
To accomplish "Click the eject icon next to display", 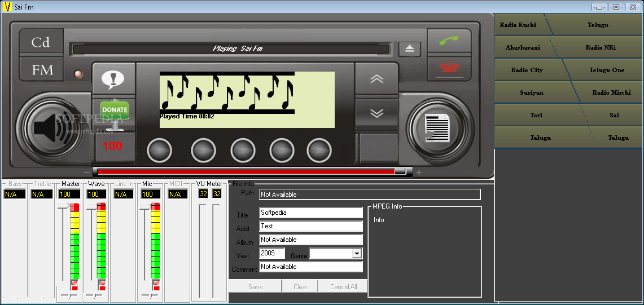I will [409, 49].
